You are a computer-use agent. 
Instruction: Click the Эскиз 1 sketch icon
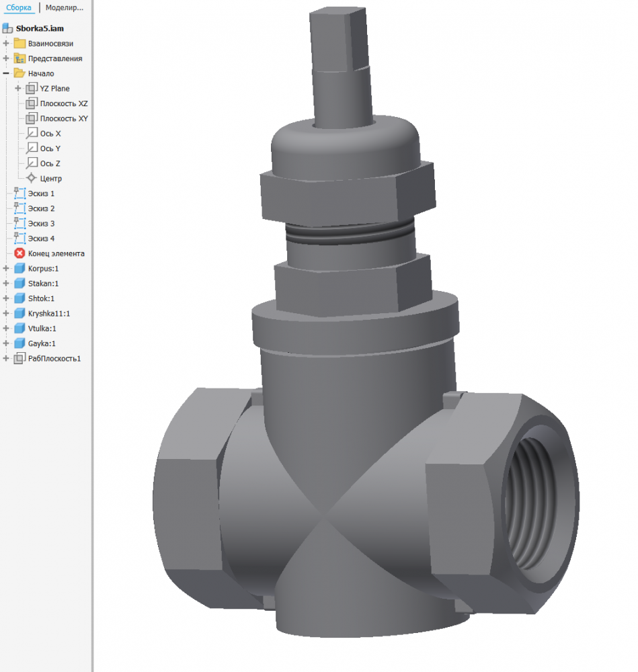(19, 194)
